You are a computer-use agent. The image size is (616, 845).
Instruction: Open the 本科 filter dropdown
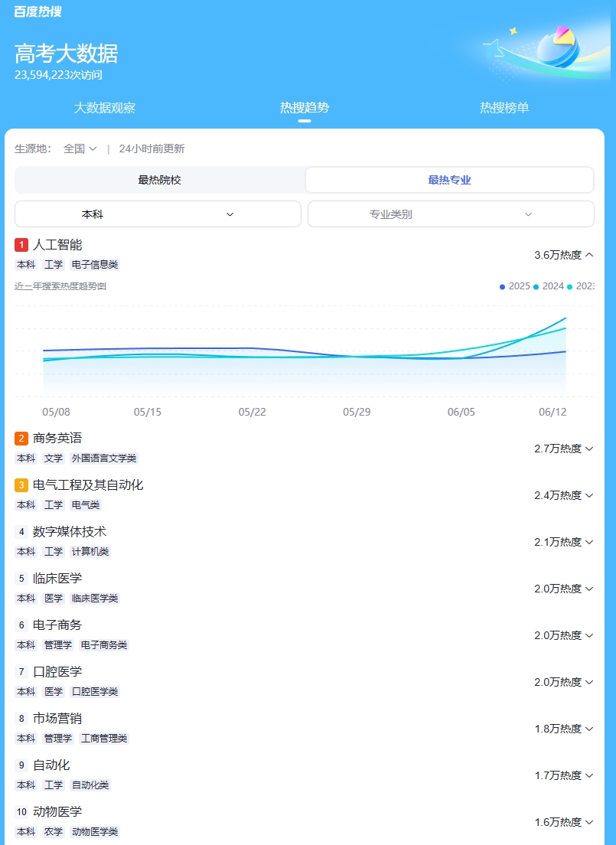158,214
